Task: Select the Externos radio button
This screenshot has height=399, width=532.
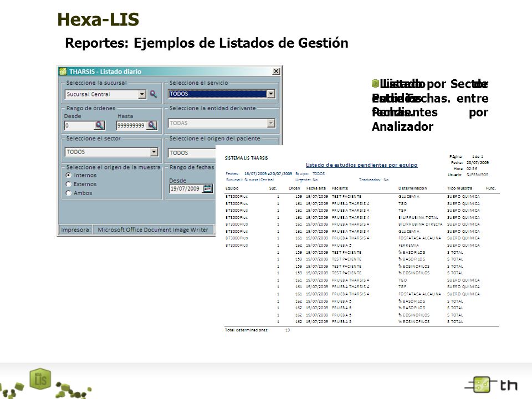Action: coord(69,184)
